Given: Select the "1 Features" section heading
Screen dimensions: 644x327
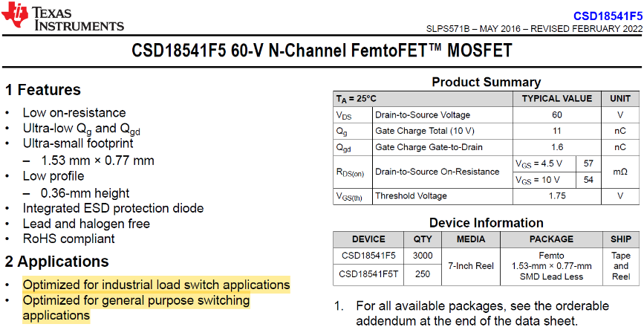Looking at the screenshot, I should [43, 91].
